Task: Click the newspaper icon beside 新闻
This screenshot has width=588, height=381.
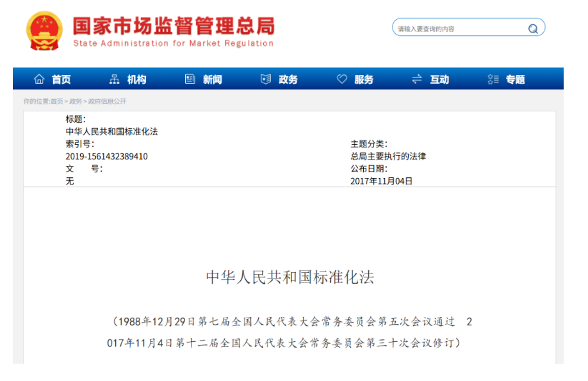Action: pos(190,79)
